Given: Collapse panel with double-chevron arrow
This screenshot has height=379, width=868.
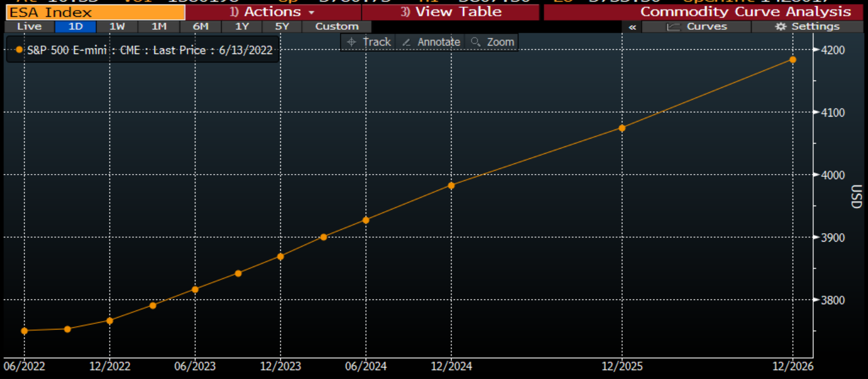Looking at the screenshot, I should 632,26.
